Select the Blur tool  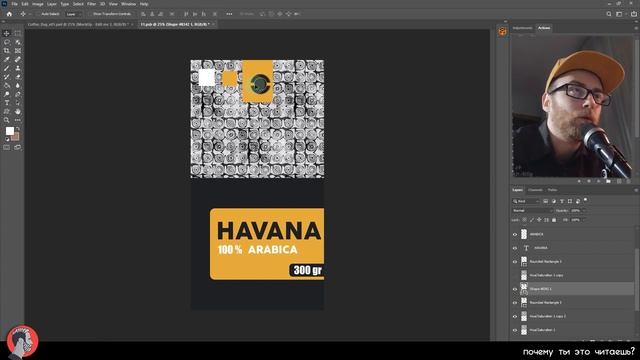tap(18, 85)
